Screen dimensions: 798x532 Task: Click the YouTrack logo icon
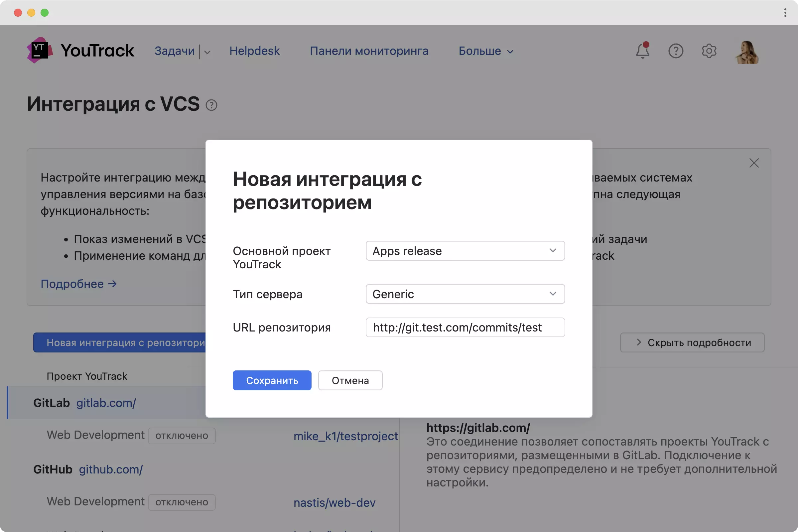click(x=40, y=51)
